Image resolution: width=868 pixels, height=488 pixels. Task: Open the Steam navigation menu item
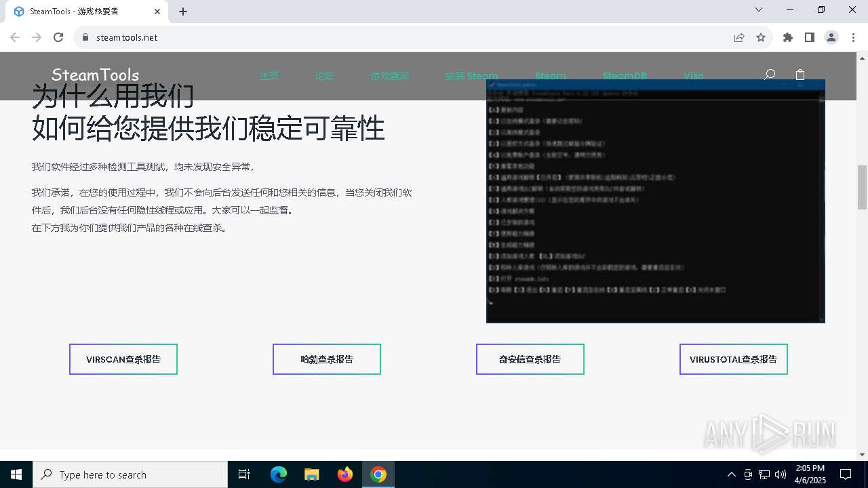point(550,76)
